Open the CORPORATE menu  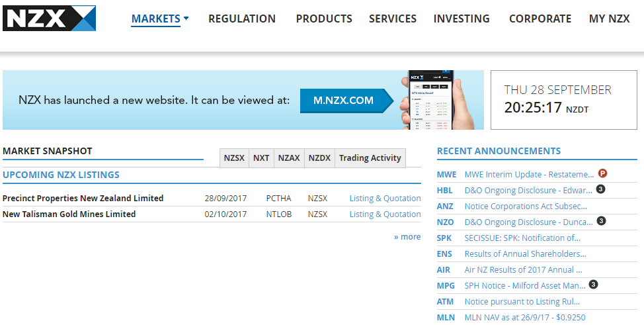tap(540, 19)
